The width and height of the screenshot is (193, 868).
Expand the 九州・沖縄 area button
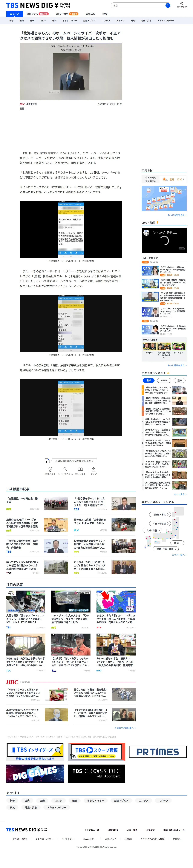coord(152,530)
